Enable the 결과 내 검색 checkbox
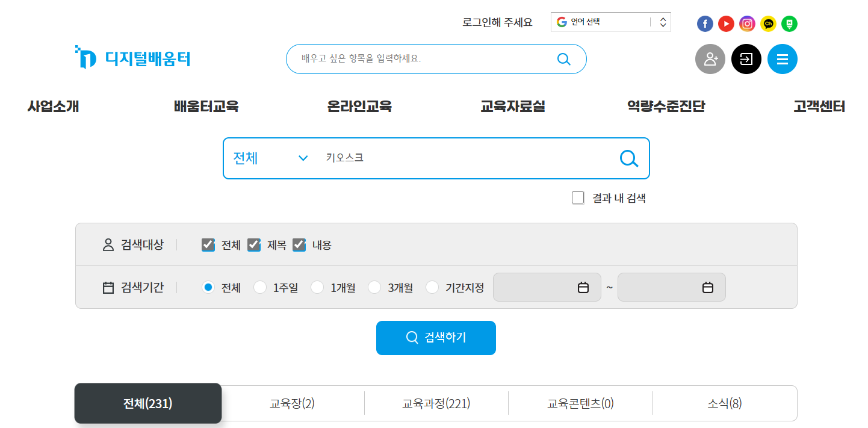 [x=578, y=197]
